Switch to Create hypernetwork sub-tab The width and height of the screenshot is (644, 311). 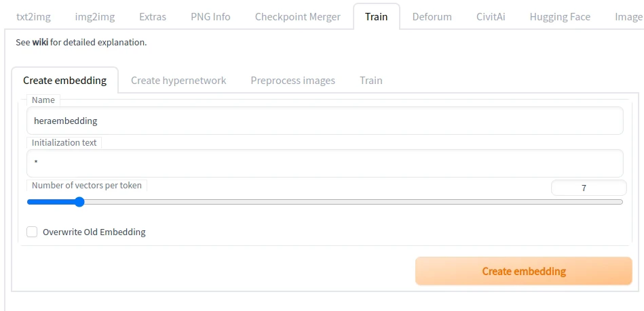click(x=178, y=80)
